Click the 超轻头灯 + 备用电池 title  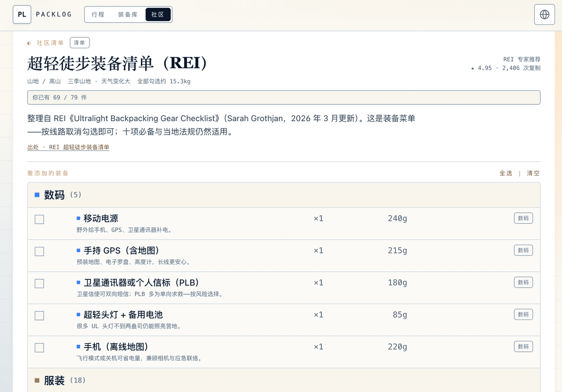(x=123, y=315)
